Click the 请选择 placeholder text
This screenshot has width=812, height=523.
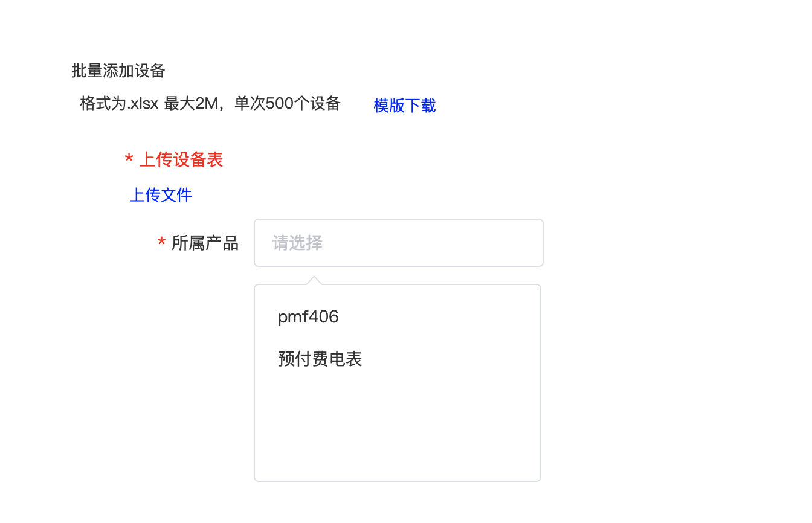[297, 243]
